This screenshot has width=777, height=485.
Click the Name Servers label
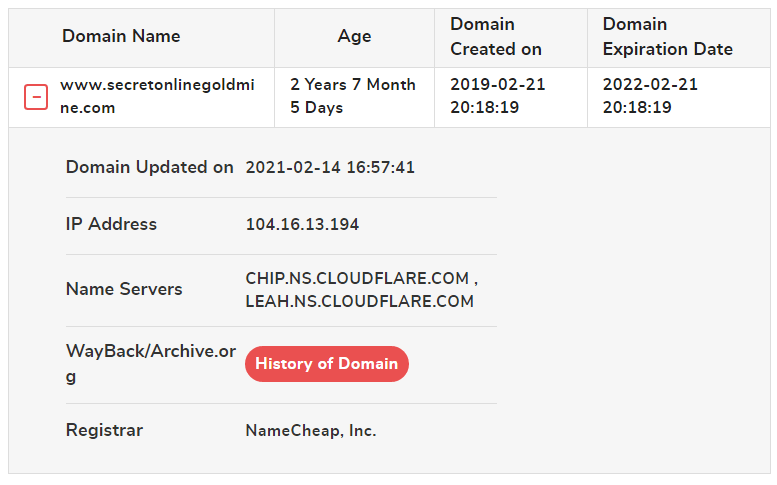click(124, 289)
